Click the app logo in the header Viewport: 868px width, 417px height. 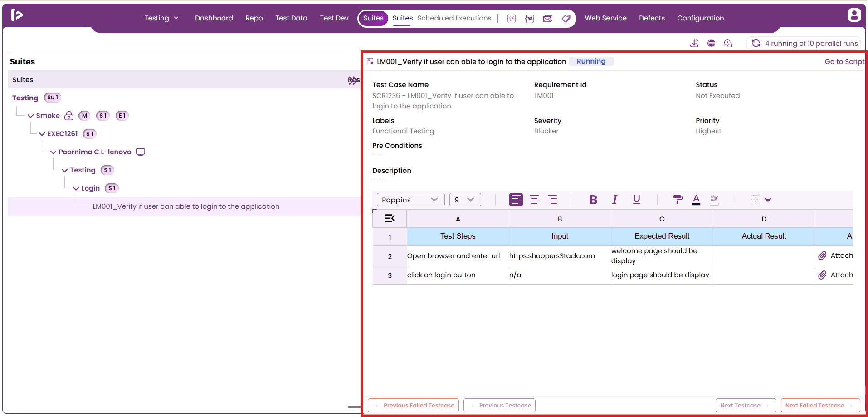(x=17, y=15)
